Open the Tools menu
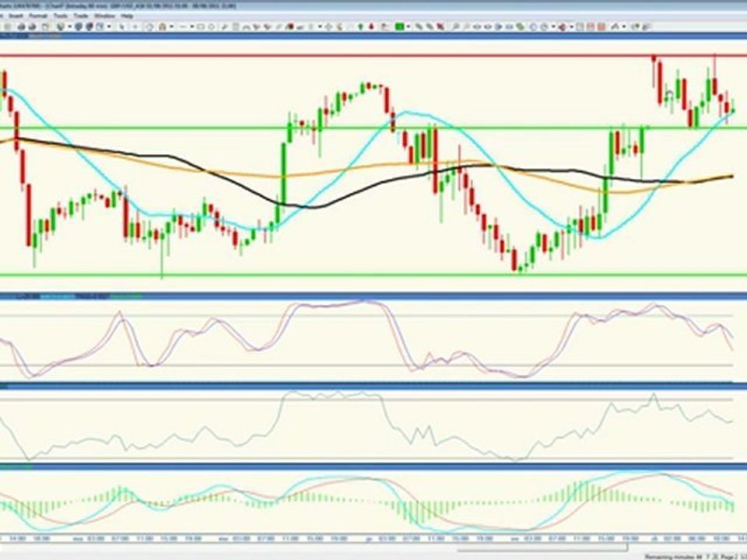Viewport: 747px width, 560px height. [60, 16]
